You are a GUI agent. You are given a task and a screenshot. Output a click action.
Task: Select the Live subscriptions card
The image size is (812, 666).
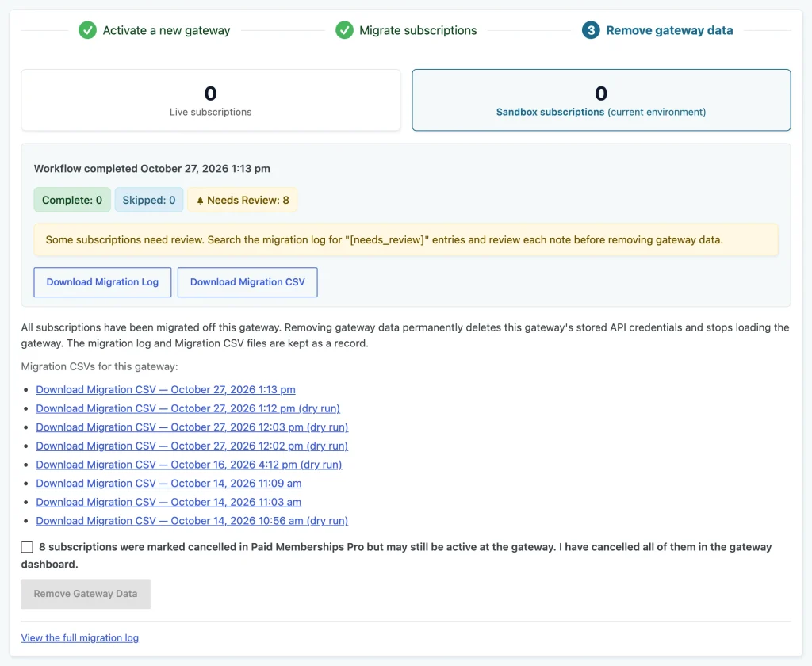pos(210,100)
